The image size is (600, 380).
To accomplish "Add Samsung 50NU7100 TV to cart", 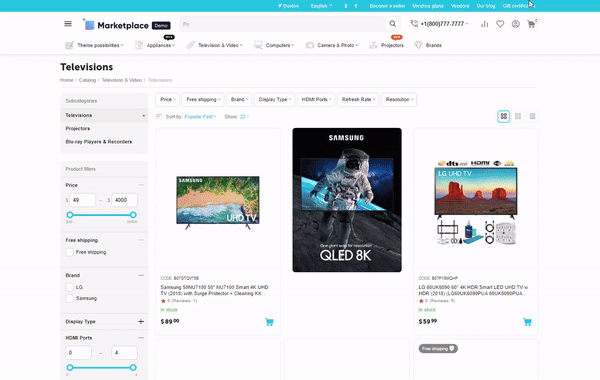I will [269, 322].
